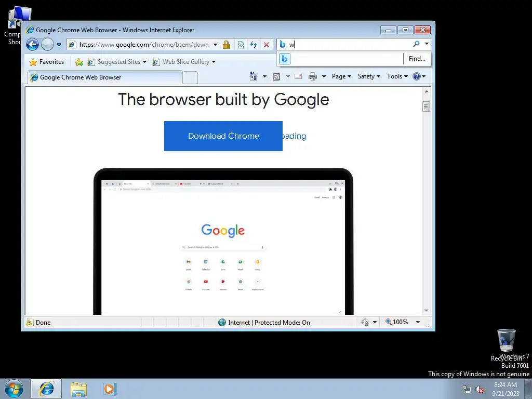Click the Forward navigation arrow
Viewport: 532px width, 399px height.
pos(47,45)
